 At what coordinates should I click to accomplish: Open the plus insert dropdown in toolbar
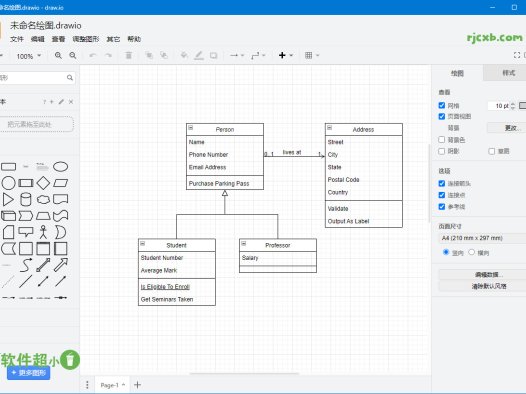click(285, 55)
